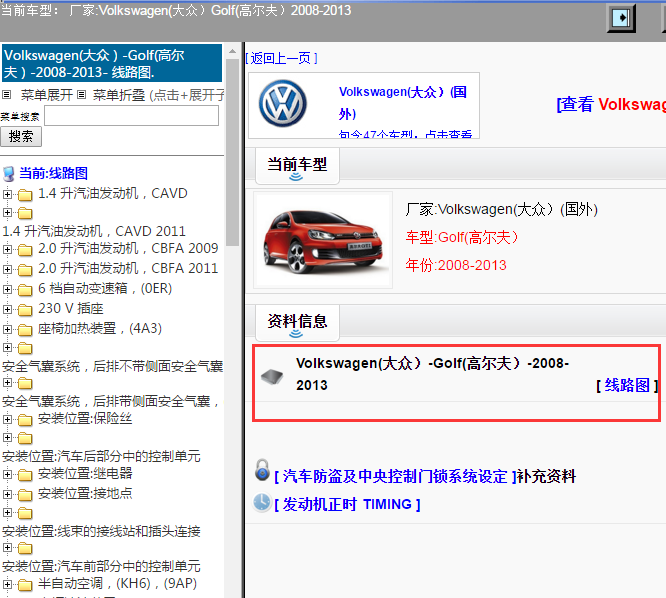This screenshot has width=666, height=598.
Task: Click folder icon for 2.0 升汽油发动机, CBFA 2009
Action: coord(25,250)
